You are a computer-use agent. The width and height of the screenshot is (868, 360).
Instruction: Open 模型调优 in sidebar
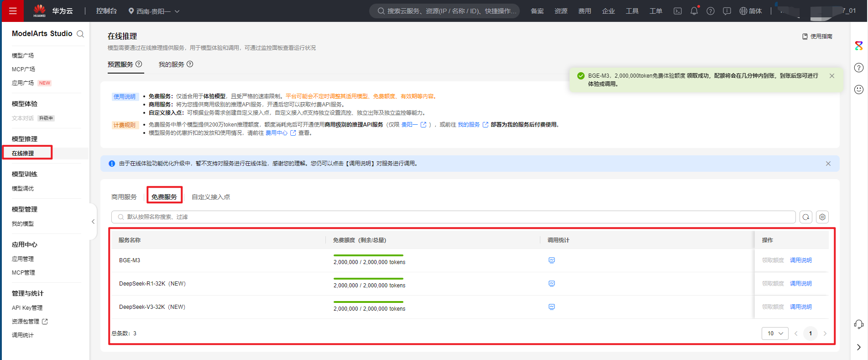tap(23, 188)
